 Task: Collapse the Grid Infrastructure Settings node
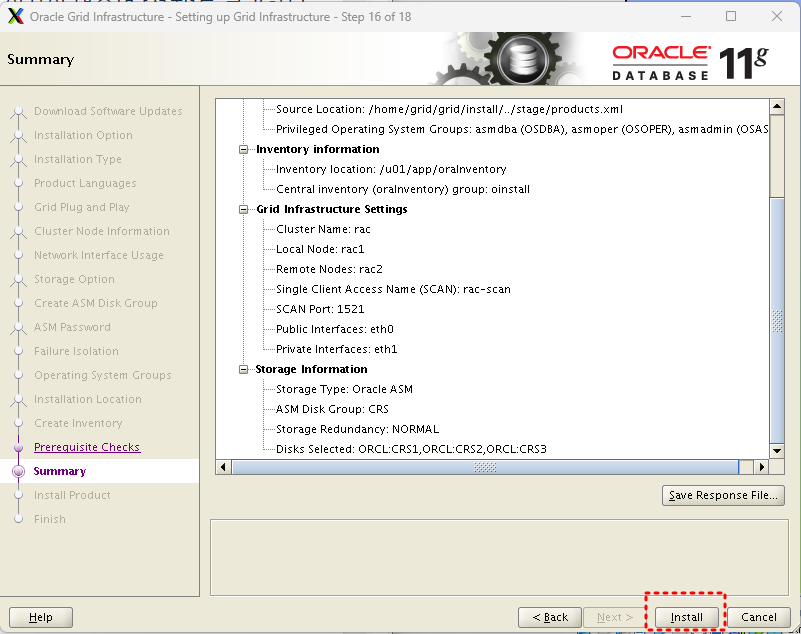click(244, 209)
